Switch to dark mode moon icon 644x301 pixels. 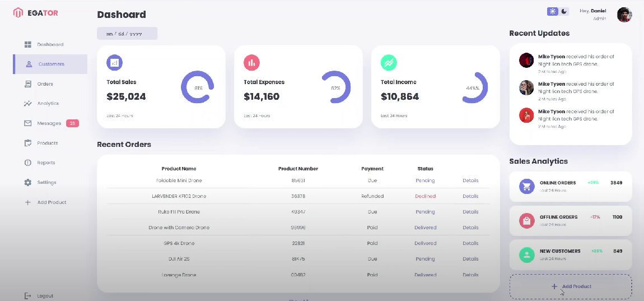[564, 12]
